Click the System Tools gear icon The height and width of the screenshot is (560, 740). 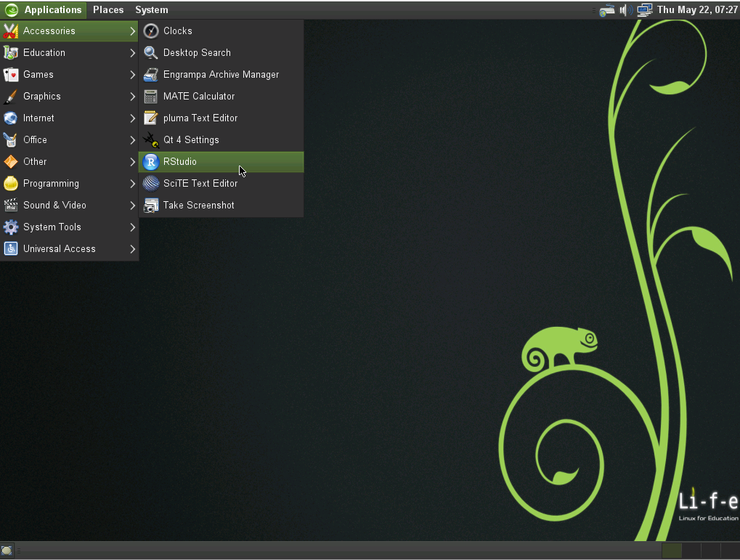tap(10, 227)
